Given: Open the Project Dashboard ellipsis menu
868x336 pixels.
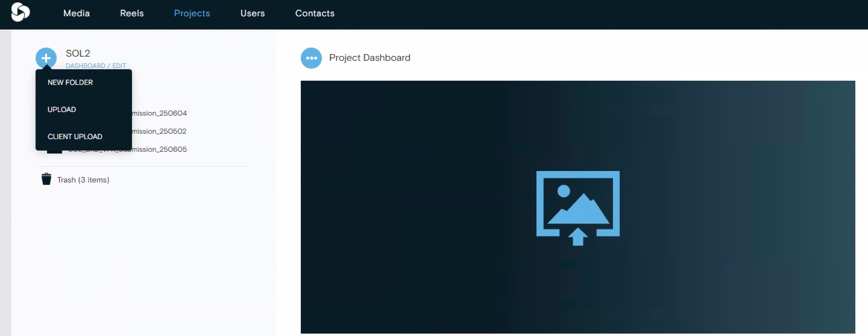Looking at the screenshot, I should tap(311, 58).
